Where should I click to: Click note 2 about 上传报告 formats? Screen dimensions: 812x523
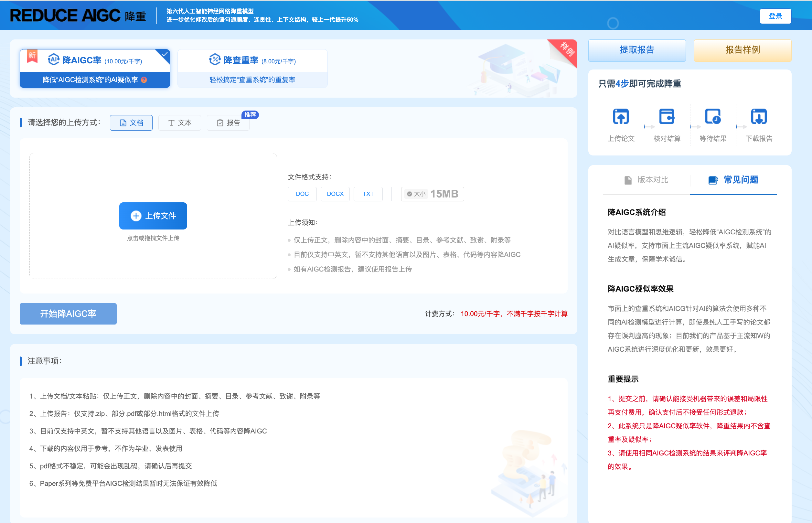(x=124, y=414)
